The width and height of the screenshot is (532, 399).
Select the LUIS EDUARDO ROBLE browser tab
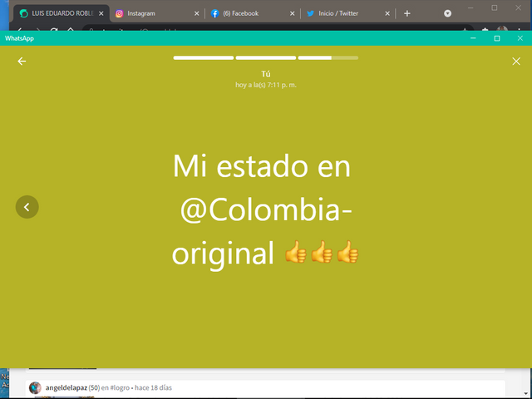pos(62,13)
